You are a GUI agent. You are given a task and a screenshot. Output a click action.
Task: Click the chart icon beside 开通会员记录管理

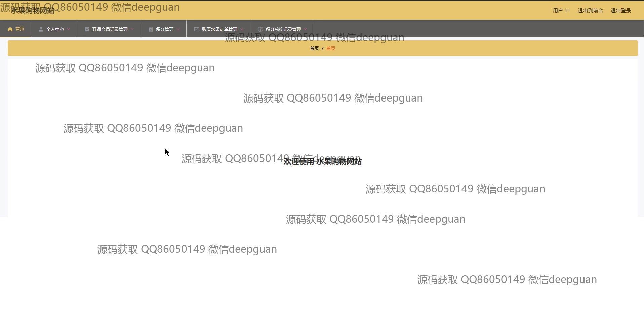click(87, 29)
